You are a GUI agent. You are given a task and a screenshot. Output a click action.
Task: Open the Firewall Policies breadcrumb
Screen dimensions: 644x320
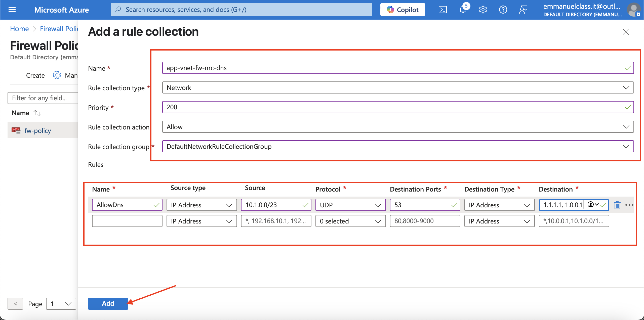[x=59, y=29]
